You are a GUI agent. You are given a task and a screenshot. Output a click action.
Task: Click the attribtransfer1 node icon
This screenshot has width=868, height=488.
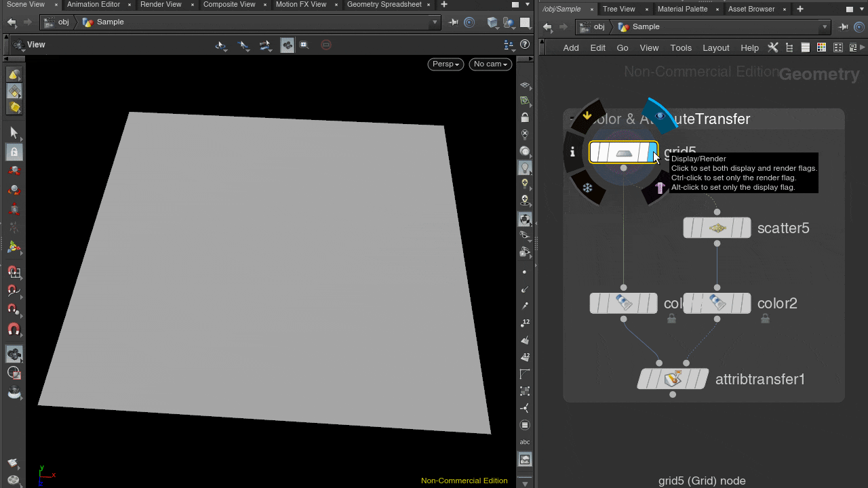pos(672,379)
